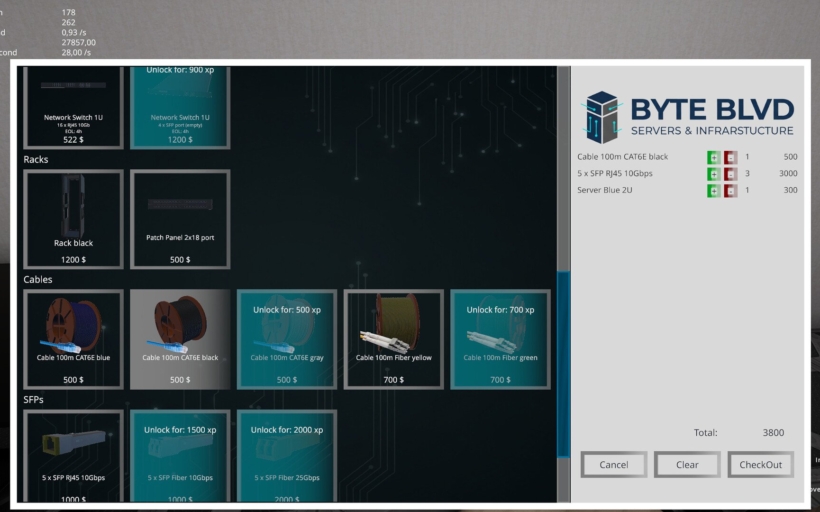The width and height of the screenshot is (820, 512).
Task: Select the Rack black item
Action: point(73,219)
